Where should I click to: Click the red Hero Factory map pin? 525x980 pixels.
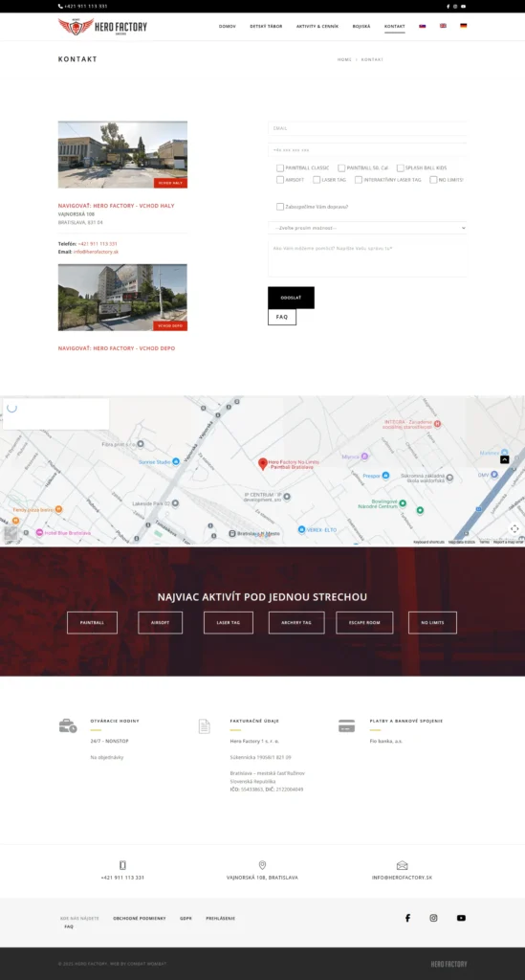click(263, 464)
